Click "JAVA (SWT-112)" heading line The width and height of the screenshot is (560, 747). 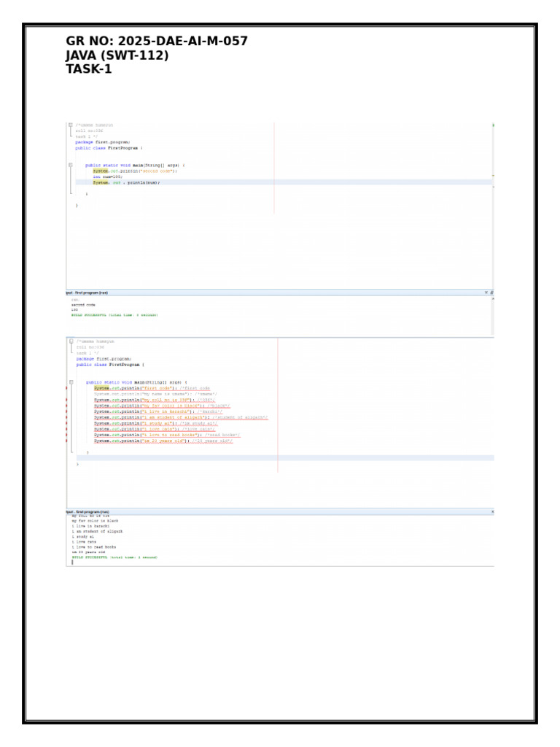(117, 55)
